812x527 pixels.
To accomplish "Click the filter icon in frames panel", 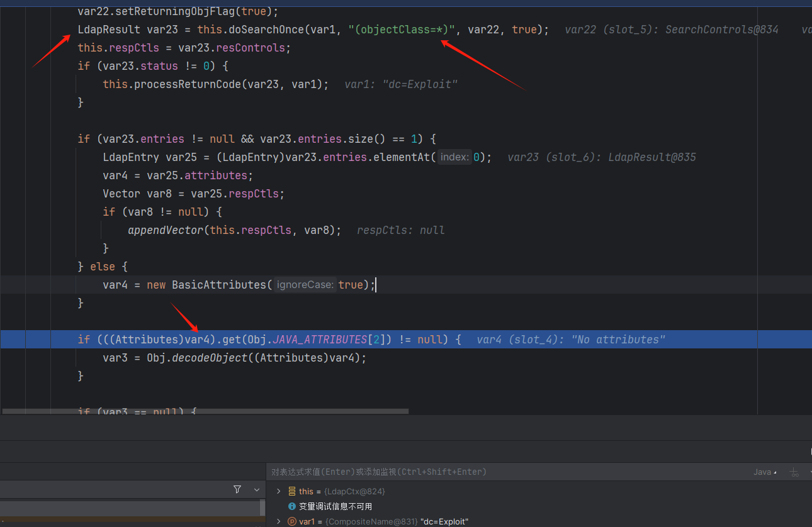I will (237, 489).
